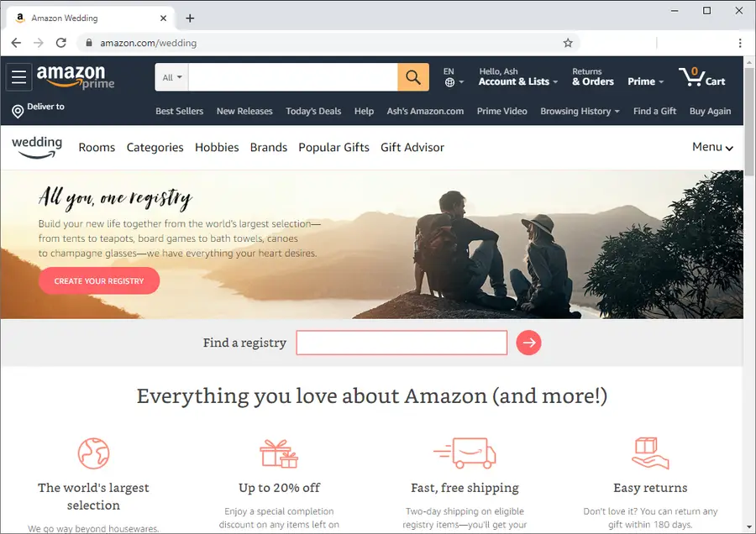Open the EN language selector dropdown
This screenshot has height=534, width=756.
click(x=454, y=77)
